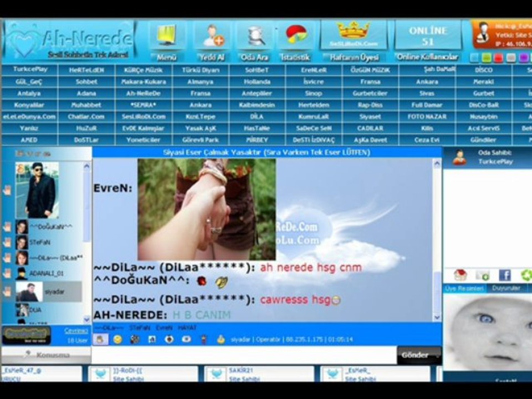Image resolution: width=532 pixels, height=399 pixels.
Task: Click the Çevrimiçi link
Action: pyautogui.click(x=76, y=330)
